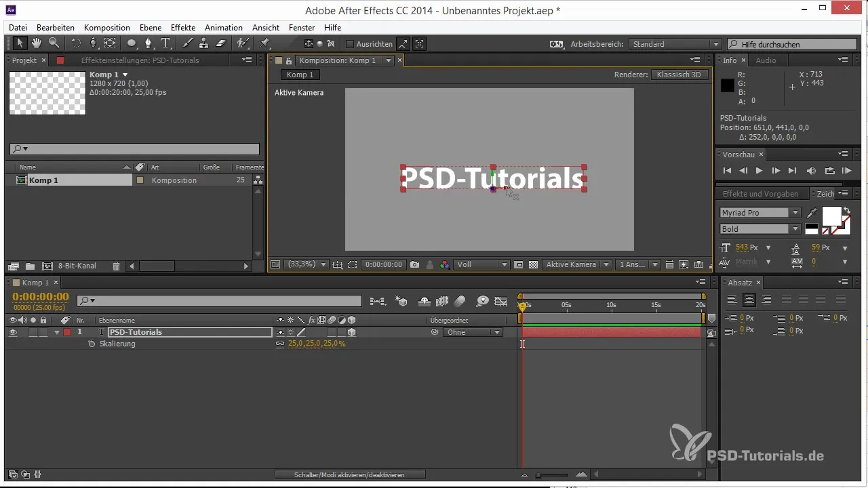This screenshot has width=868, height=488.
Task: Open the magnification 33,3% dropdown
Action: click(x=307, y=264)
